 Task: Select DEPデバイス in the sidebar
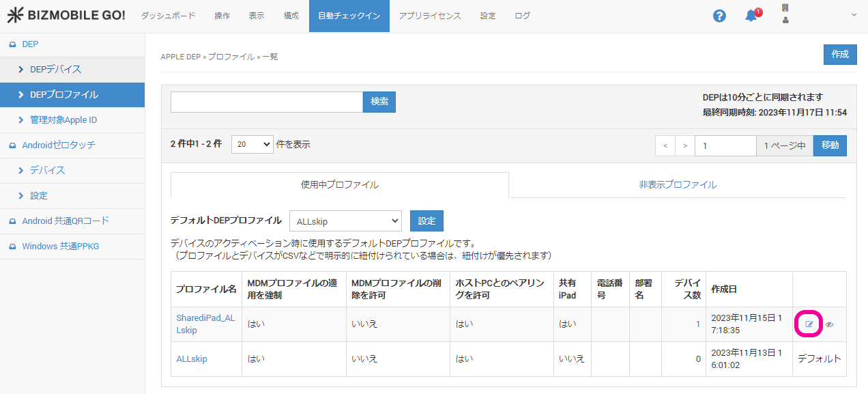pyautogui.click(x=55, y=70)
